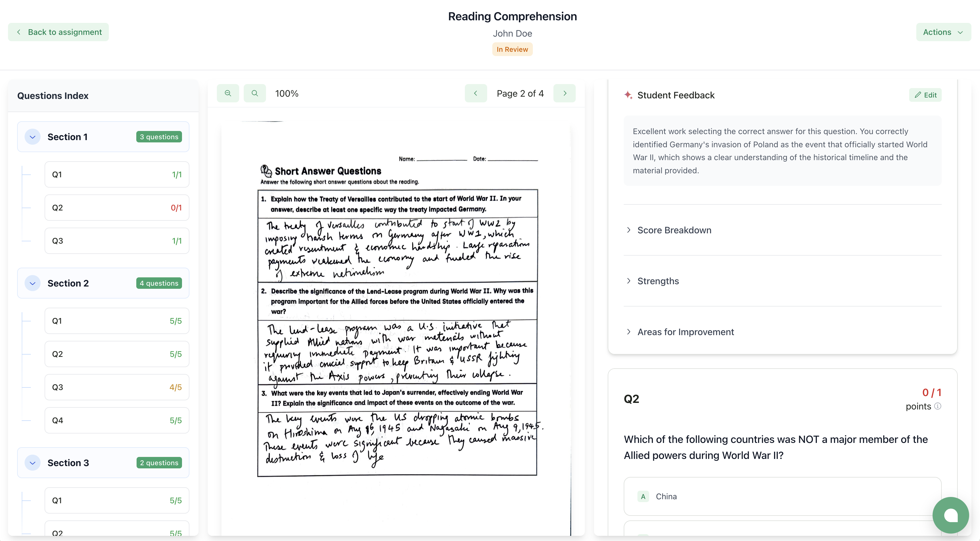Go to next document page arrow
Viewport: 980px width, 541px height.
(x=565, y=93)
